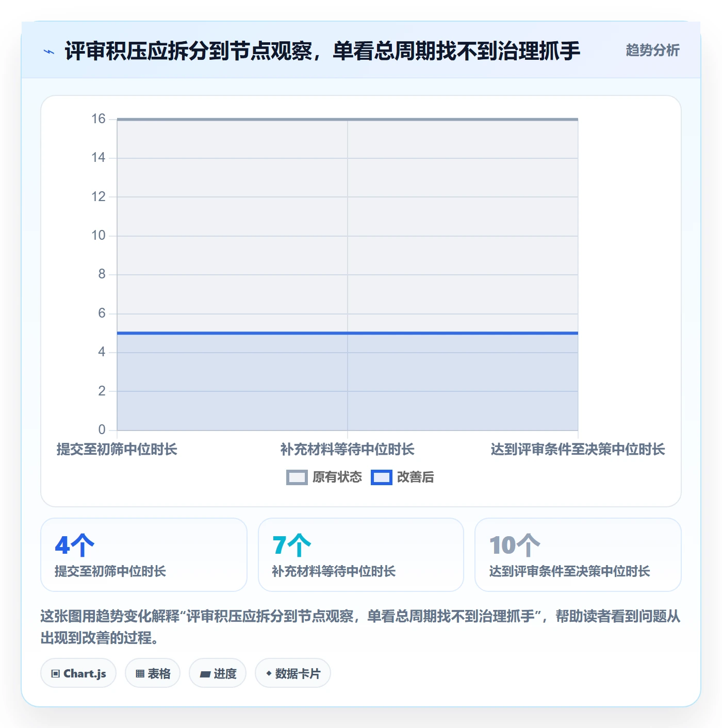
Task: Click the lightning bolt icon beside the title
Action: pyautogui.click(x=49, y=52)
